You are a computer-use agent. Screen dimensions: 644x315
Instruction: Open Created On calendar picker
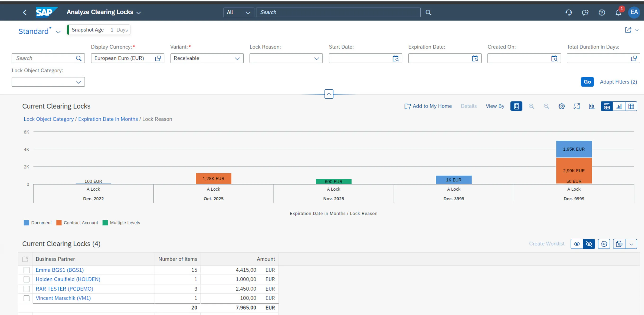click(x=554, y=58)
